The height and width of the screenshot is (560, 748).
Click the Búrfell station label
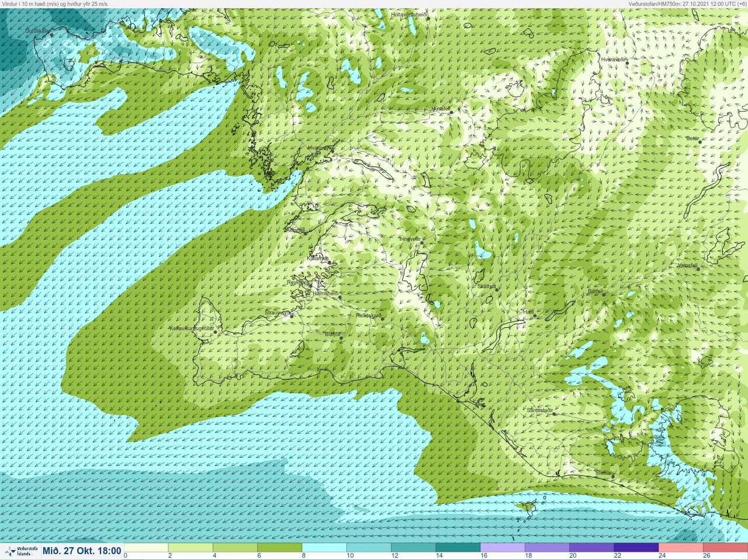click(x=595, y=291)
